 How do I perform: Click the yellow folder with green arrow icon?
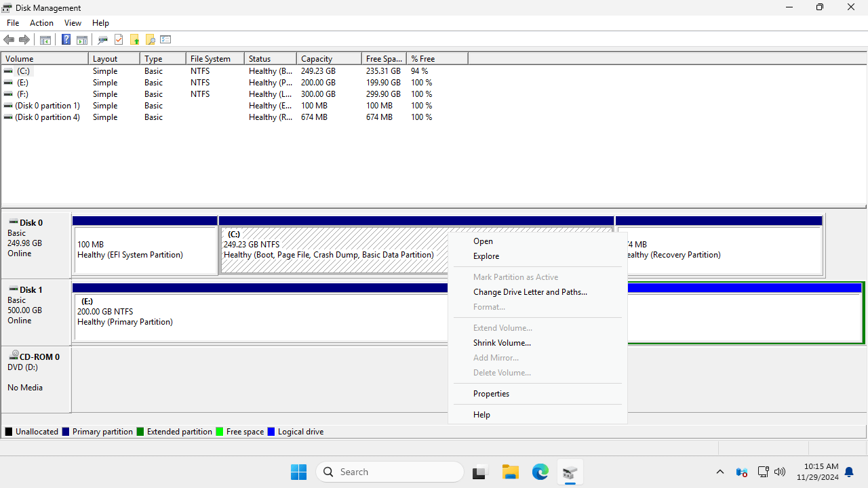(134, 40)
